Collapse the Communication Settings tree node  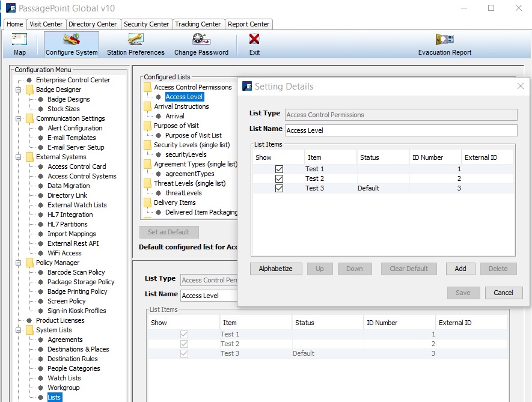19,119
